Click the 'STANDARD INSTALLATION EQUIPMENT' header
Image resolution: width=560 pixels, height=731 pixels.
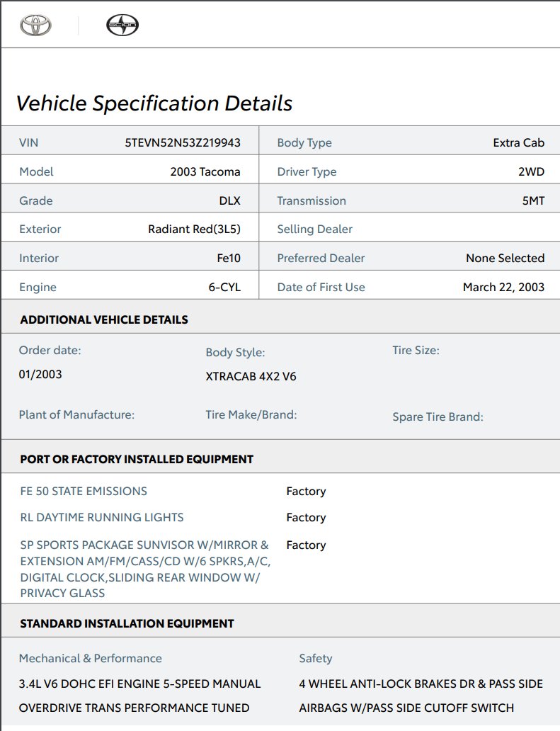click(x=127, y=624)
